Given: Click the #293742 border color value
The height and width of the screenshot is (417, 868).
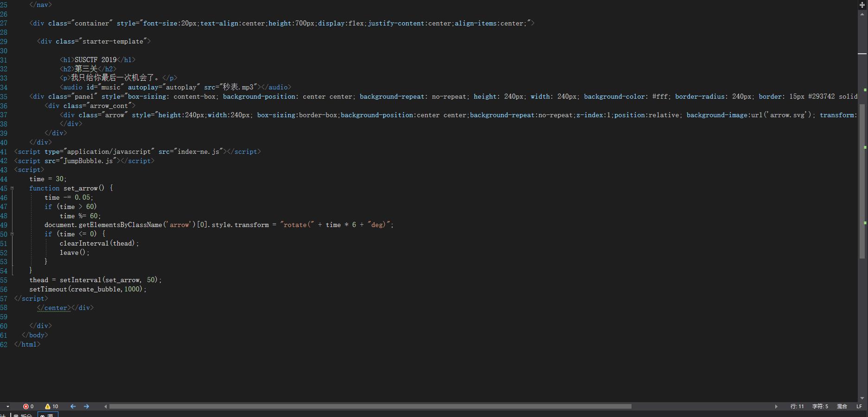Looking at the screenshot, I should click(x=821, y=96).
